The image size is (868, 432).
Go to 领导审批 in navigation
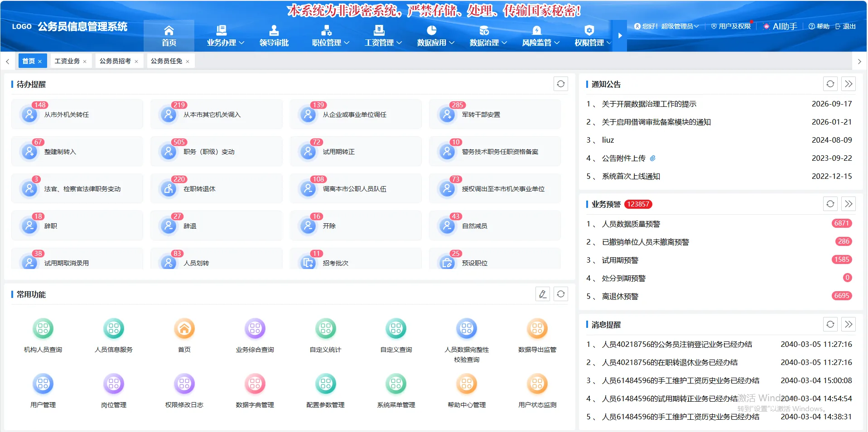tap(274, 36)
